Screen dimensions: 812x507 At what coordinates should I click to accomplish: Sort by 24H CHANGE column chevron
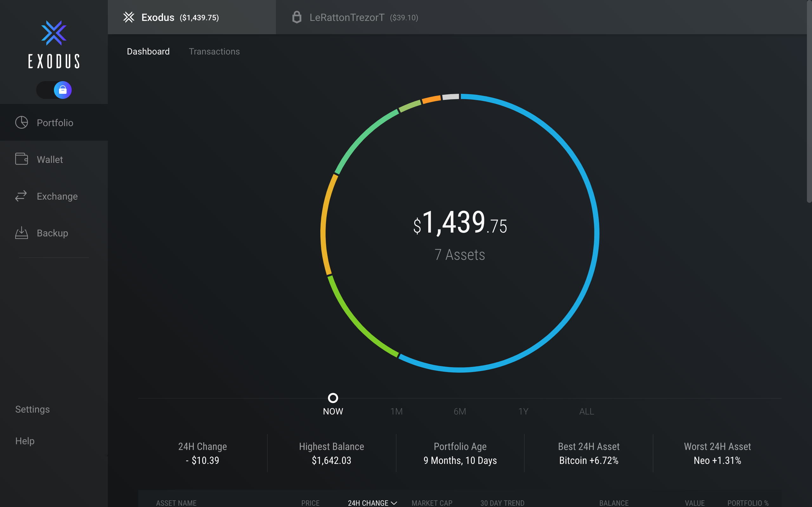(394, 503)
